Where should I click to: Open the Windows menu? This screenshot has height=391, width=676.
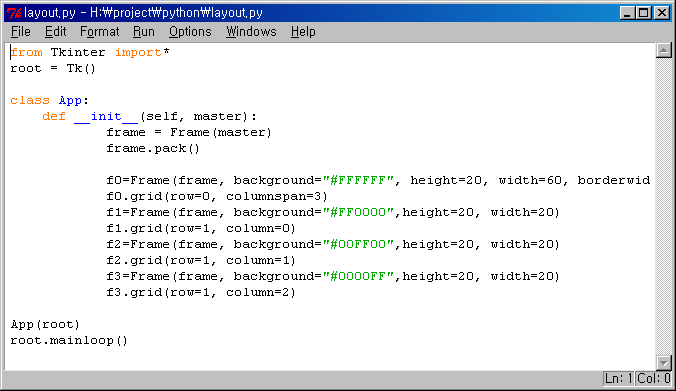click(251, 31)
